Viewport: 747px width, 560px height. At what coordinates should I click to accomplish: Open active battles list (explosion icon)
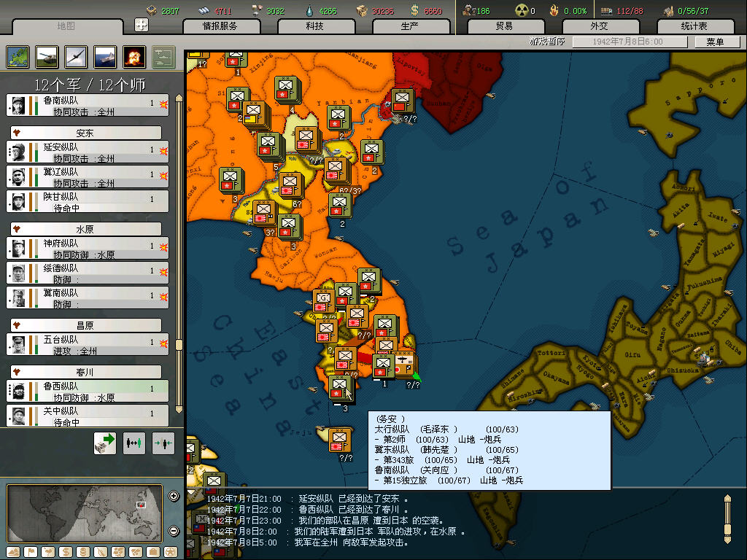(x=134, y=57)
